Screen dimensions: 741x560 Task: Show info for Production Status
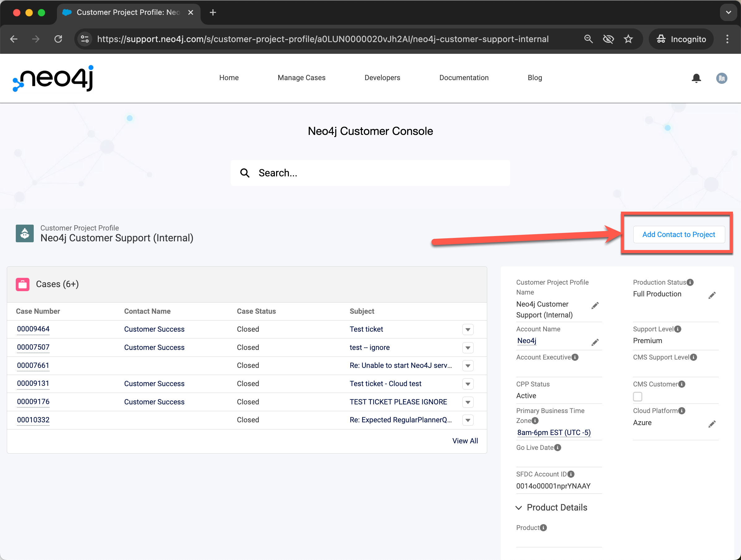click(x=690, y=282)
